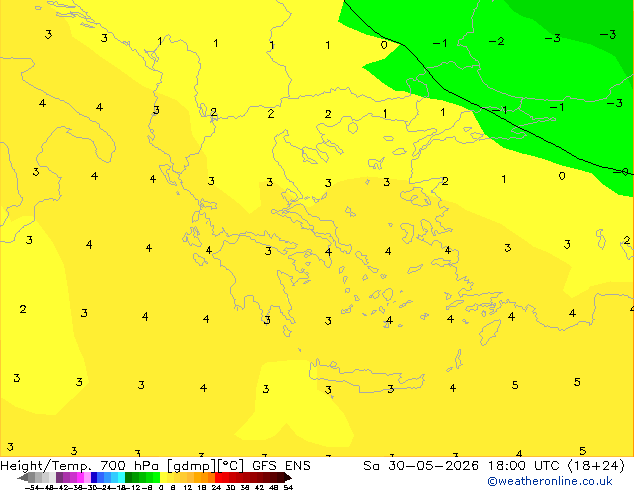Click the 'Sa 30-05-2026' date text
Screen dimensions: 634x490
[x=421, y=466]
